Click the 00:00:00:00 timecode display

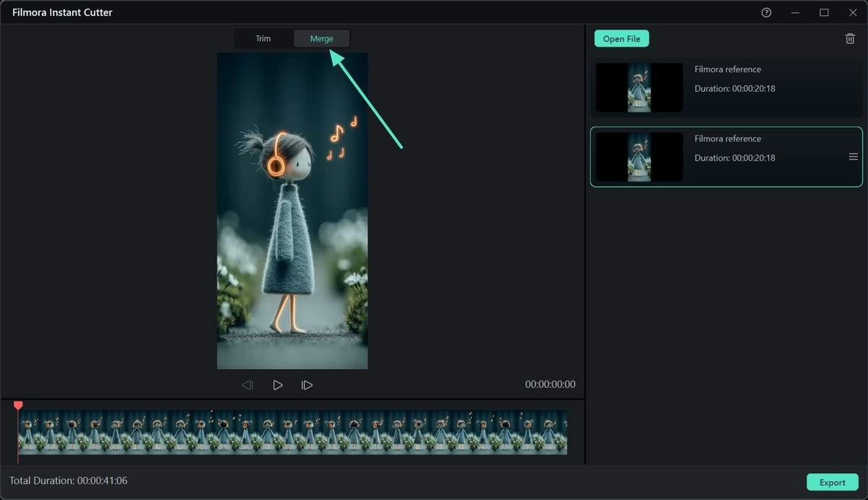(550, 384)
